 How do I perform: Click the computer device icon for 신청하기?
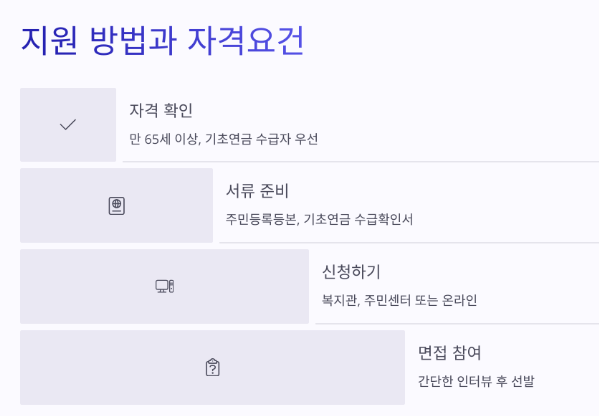pos(165,286)
